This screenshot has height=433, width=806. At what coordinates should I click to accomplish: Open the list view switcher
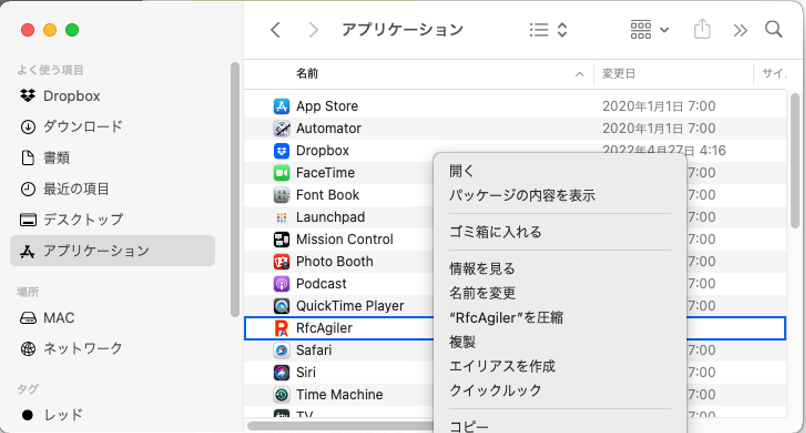point(548,30)
